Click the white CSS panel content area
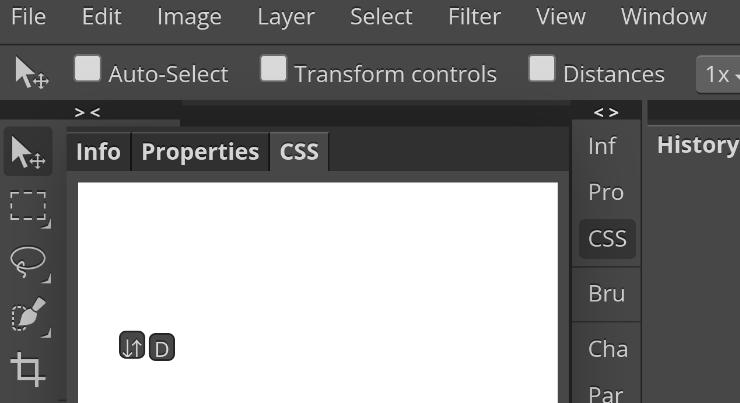This screenshot has height=403, width=740. (318, 260)
